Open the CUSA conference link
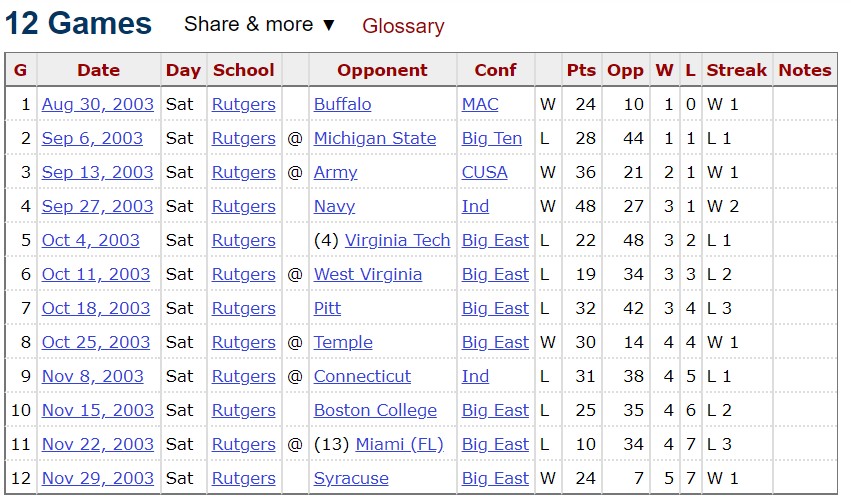The image size is (851, 499). click(x=485, y=172)
